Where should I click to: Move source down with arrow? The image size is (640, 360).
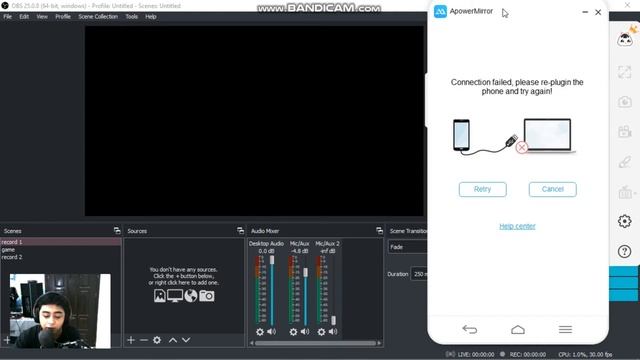coord(186,340)
